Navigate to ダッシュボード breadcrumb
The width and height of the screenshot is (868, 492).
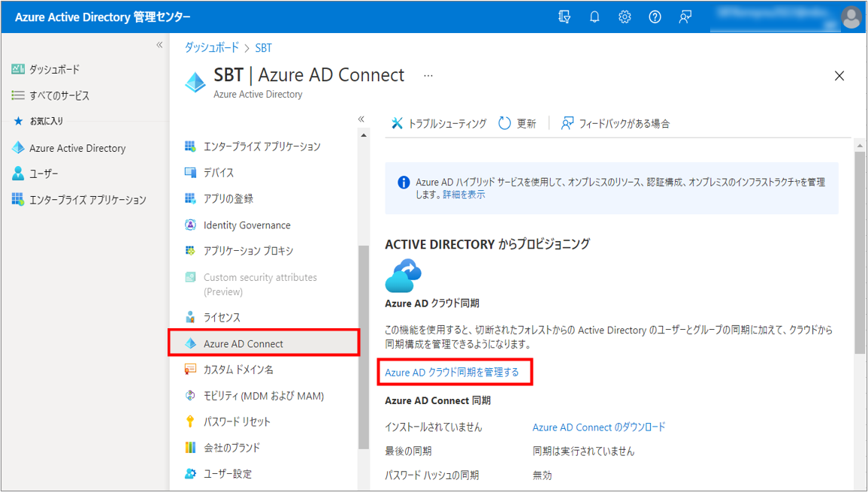[x=212, y=47]
